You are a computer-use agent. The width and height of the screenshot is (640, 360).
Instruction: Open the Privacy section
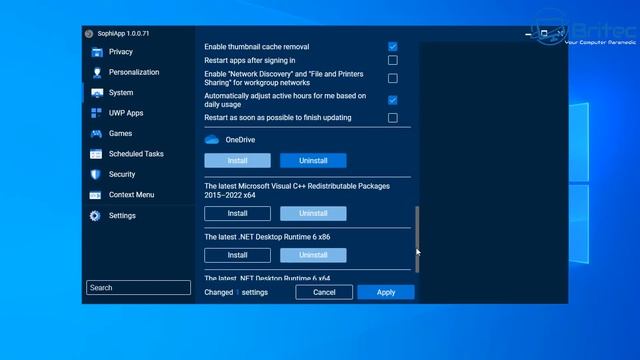(x=121, y=52)
